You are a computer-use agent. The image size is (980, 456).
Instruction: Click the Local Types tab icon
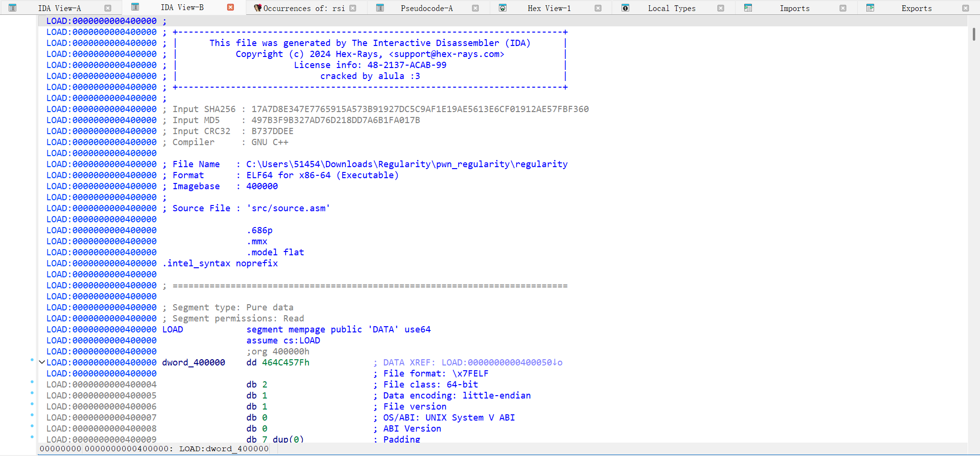(x=625, y=8)
